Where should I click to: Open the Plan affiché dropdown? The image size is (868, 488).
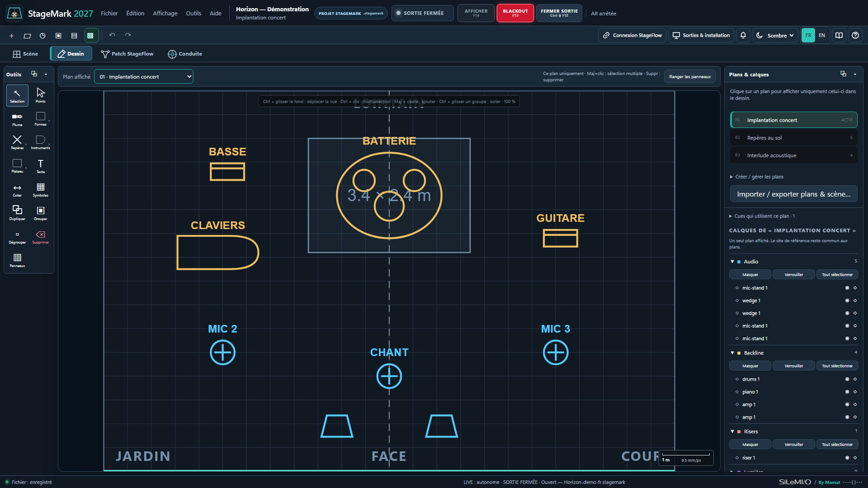[x=144, y=77]
